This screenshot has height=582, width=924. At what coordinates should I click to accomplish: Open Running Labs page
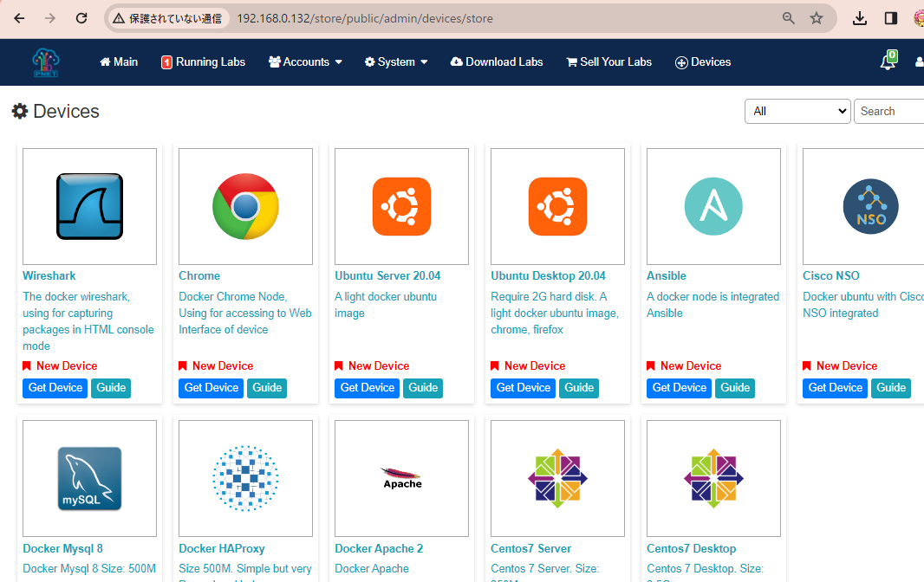click(x=204, y=61)
